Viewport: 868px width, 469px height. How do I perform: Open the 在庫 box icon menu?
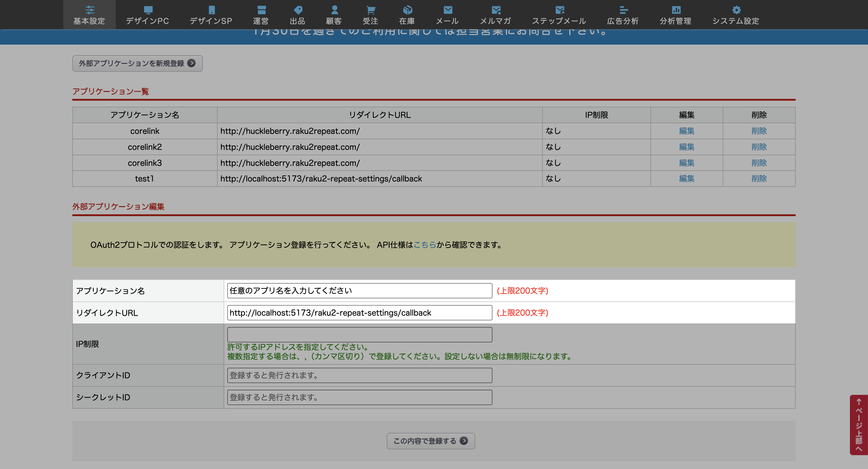tap(407, 10)
